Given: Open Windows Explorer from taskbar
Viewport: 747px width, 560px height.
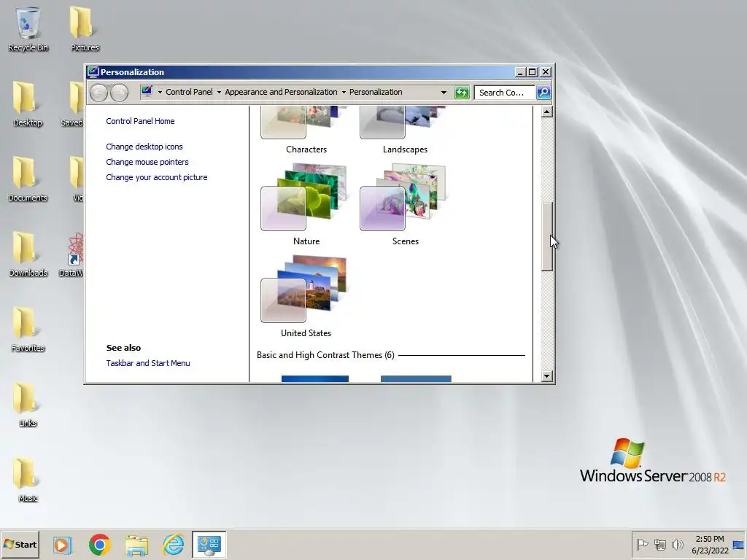Looking at the screenshot, I should pos(136,545).
